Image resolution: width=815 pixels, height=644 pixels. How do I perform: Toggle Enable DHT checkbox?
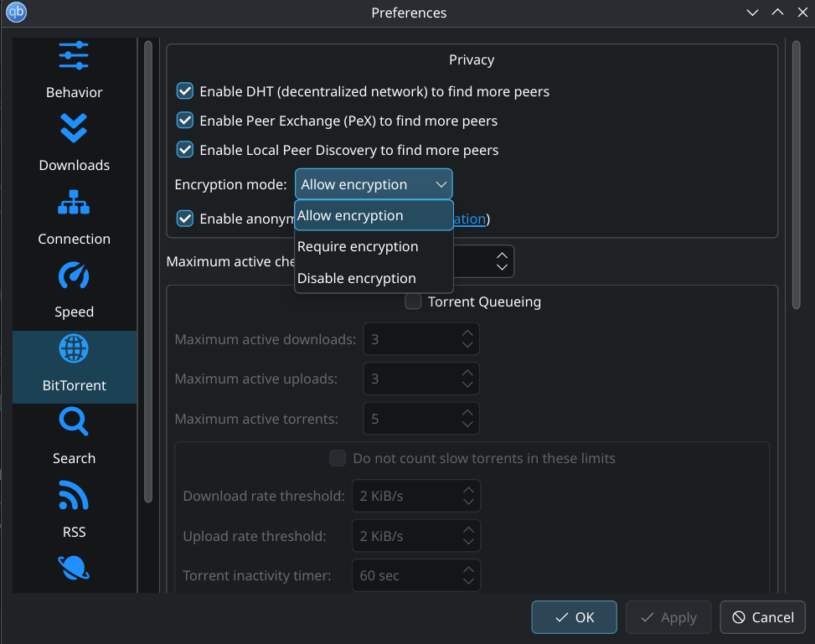[x=185, y=91]
